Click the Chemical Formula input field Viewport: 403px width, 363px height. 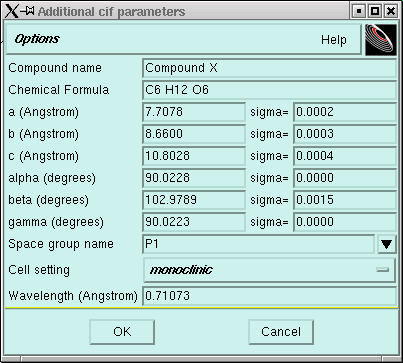click(x=269, y=90)
